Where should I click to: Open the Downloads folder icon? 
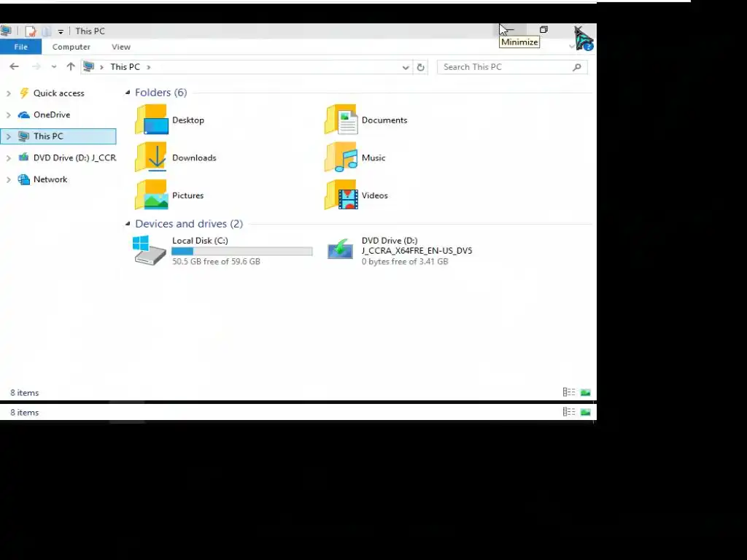152,157
